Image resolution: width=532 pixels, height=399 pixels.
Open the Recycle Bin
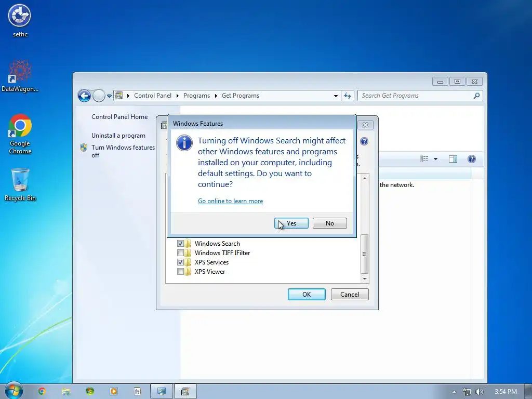click(x=20, y=185)
